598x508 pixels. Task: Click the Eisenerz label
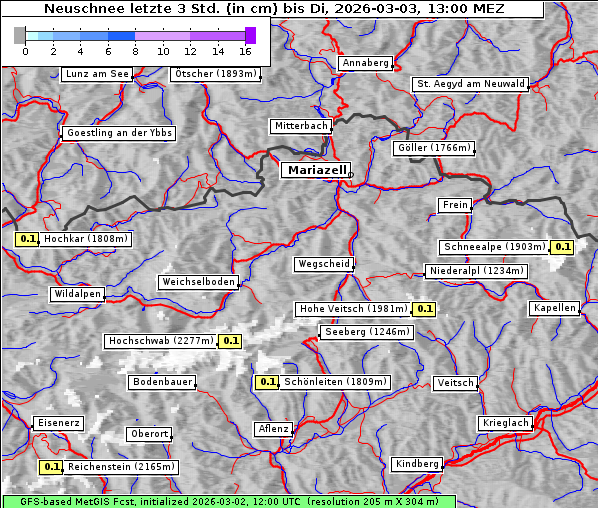click(58, 423)
